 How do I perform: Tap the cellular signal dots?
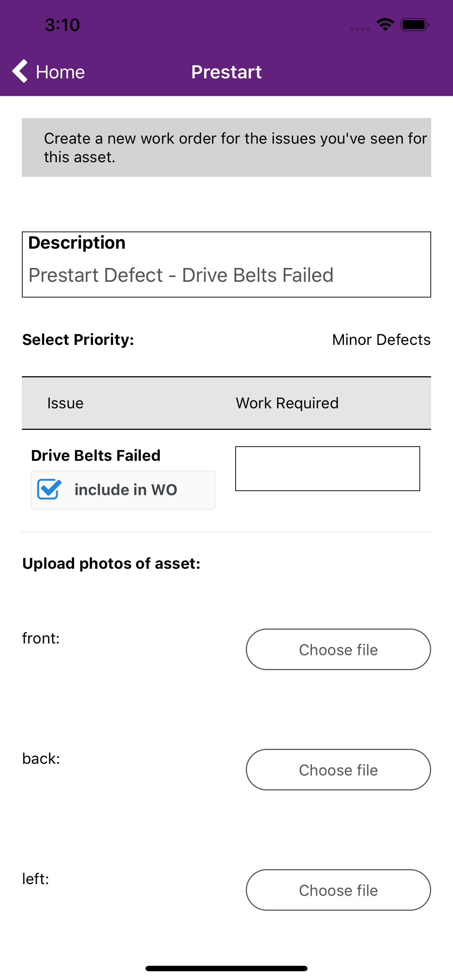click(360, 29)
